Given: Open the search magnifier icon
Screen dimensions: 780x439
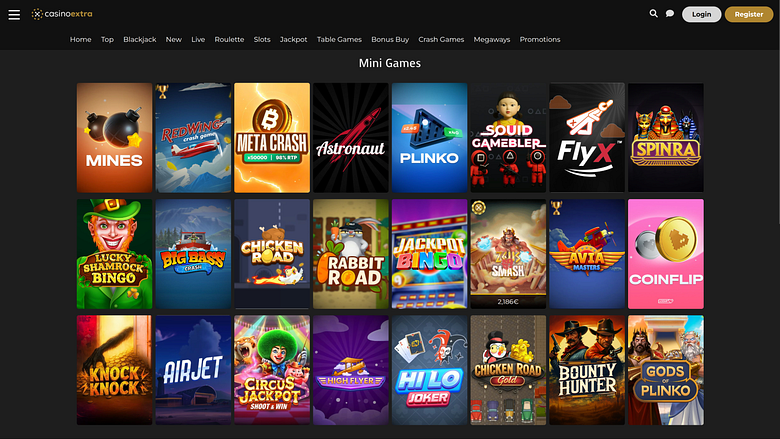Looking at the screenshot, I should tap(653, 14).
